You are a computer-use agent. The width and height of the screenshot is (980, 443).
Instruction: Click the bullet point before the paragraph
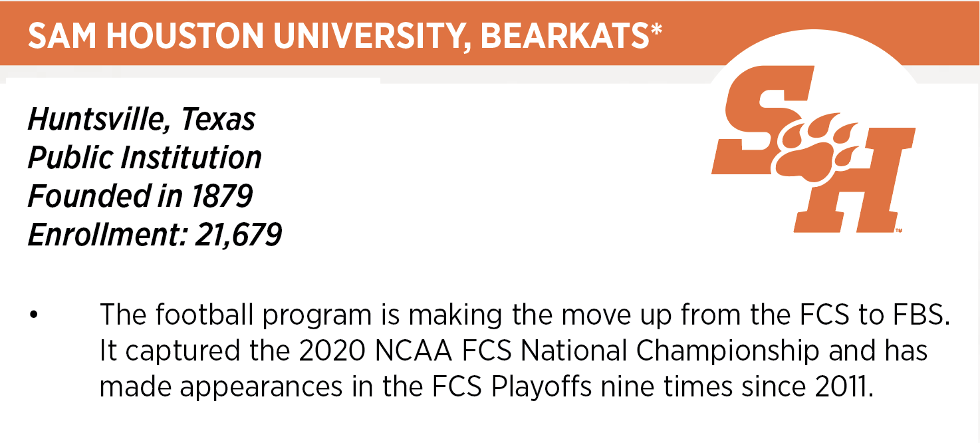[33, 314]
